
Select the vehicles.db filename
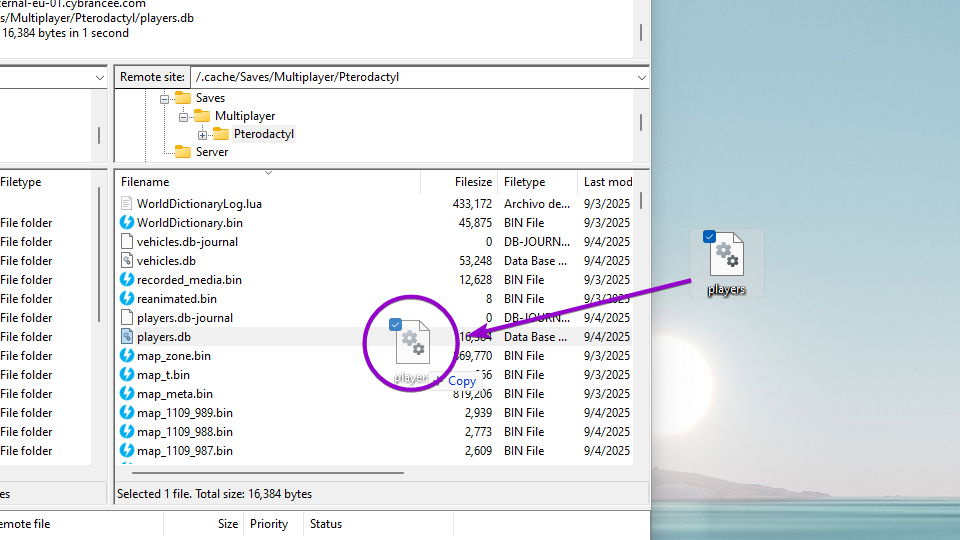coord(166,261)
